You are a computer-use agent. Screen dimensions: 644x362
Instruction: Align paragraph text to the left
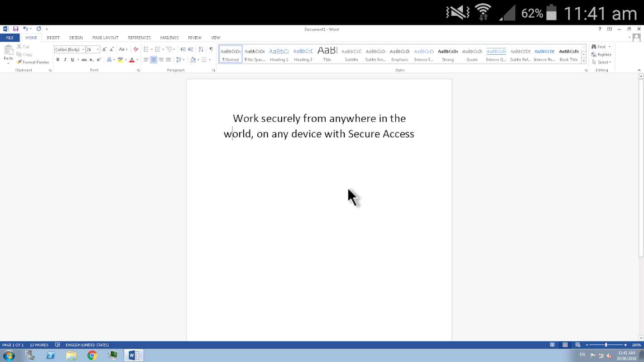point(146,60)
